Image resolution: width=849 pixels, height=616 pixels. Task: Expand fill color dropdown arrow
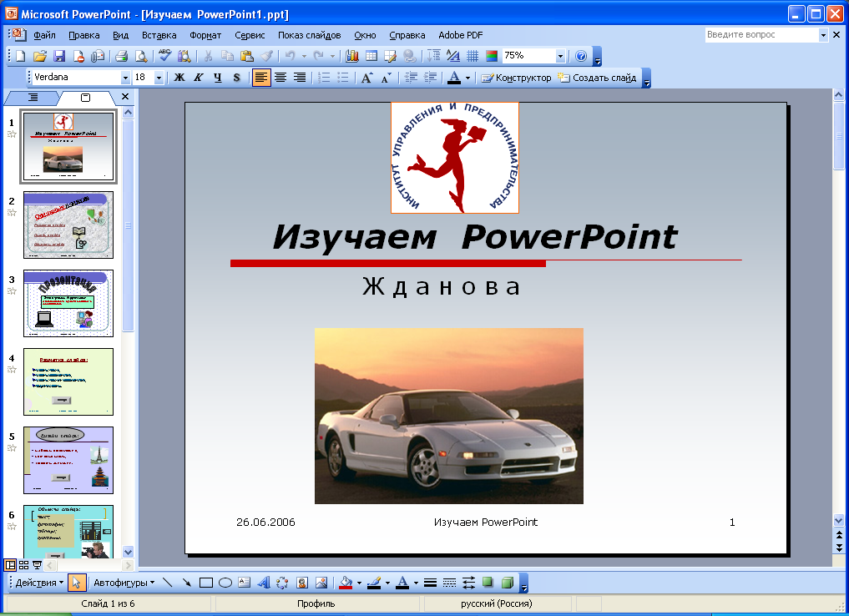359,583
